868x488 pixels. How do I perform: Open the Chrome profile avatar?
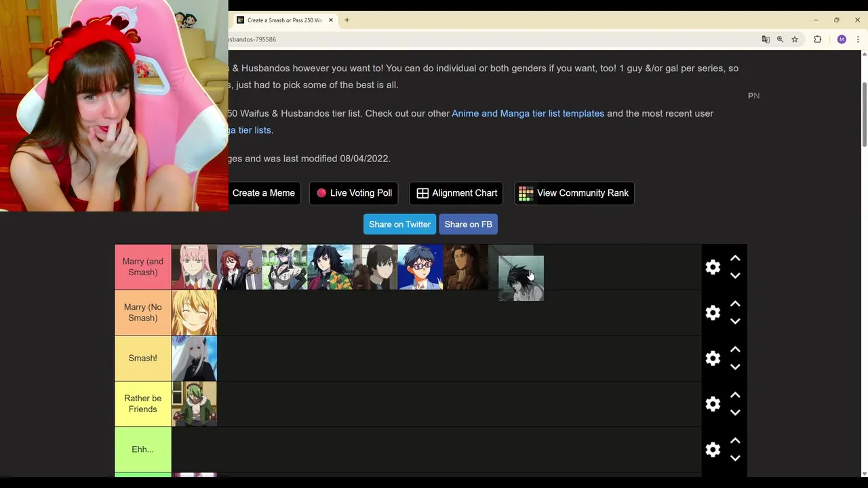pos(842,39)
